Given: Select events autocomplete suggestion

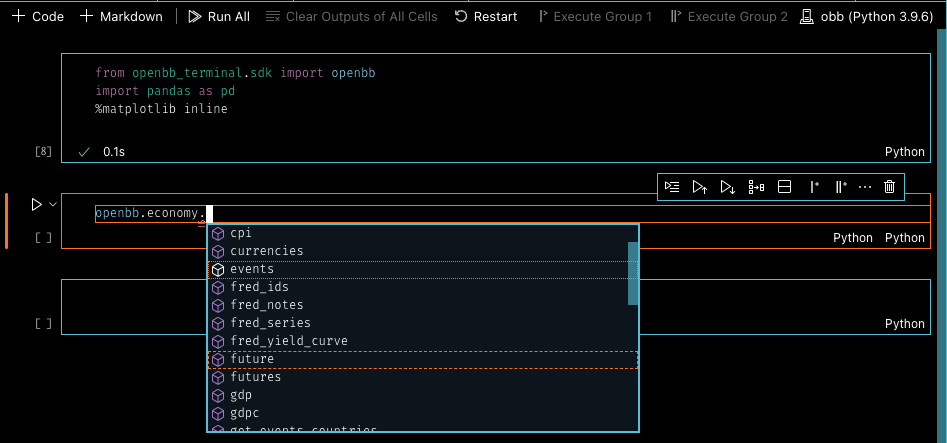Looking at the screenshot, I should tap(423, 269).
